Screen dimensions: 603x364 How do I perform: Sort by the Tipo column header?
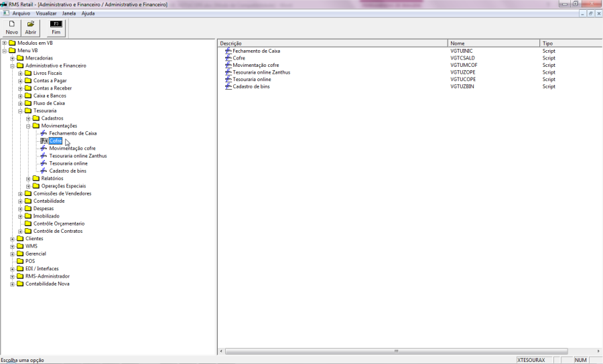pyautogui.click(x=571, y=43)
